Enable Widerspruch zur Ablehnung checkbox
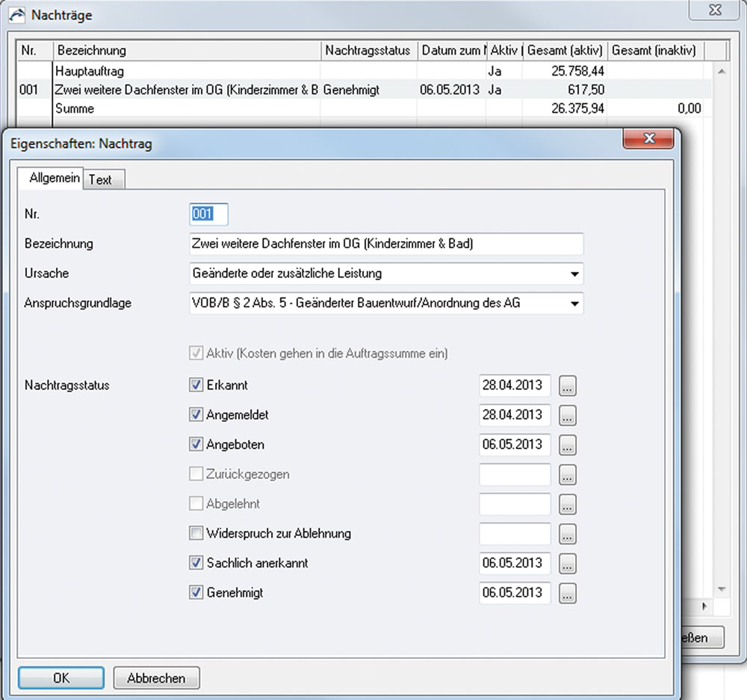 click(x=196, y=533)
